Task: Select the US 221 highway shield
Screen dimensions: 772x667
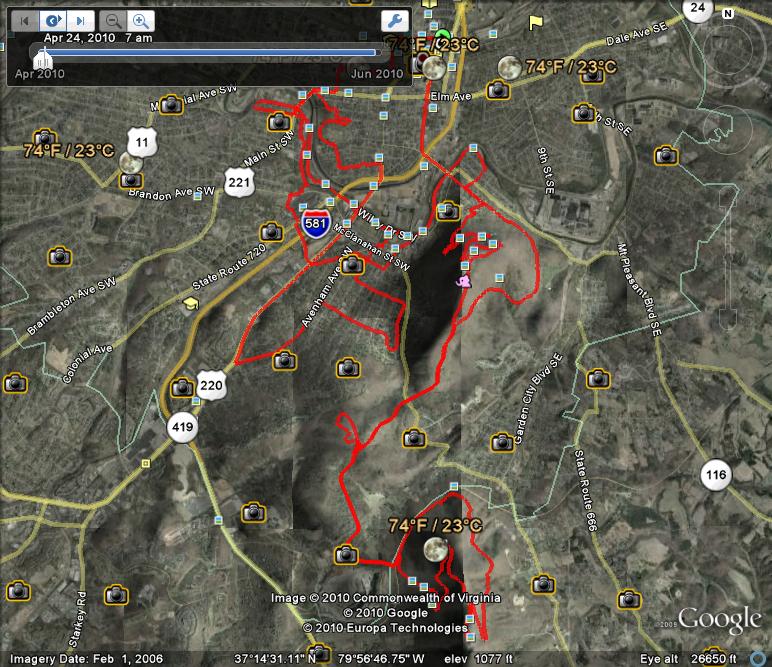Action: pos(238,182)
